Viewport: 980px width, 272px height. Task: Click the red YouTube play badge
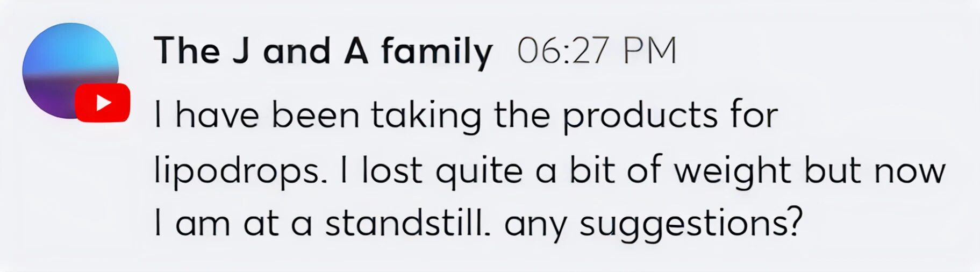coord(103,103)
